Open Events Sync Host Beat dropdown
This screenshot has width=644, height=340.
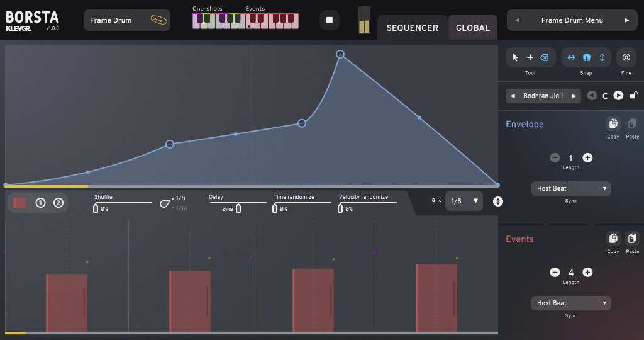571,303
